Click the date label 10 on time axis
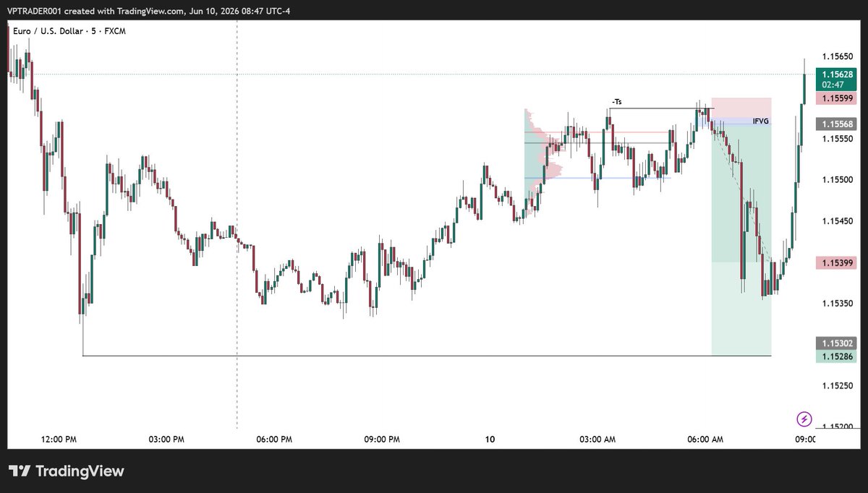The height and width of the screenshot is (493, 868). (x=490, y=440)
